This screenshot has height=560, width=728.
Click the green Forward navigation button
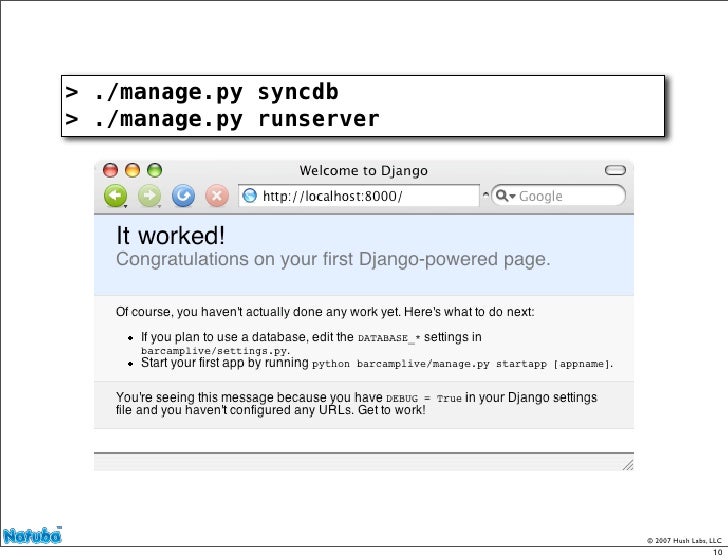149,195
